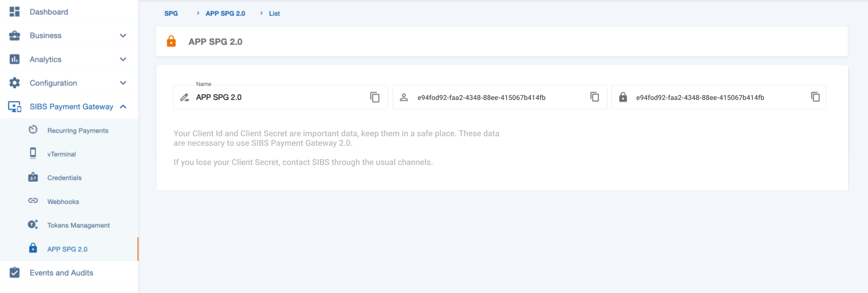The width and height of the screenshot is (868, 293).
Task: Select Tokens Management in sidebar
Action: pyautogui.click(x=78, y=225)
